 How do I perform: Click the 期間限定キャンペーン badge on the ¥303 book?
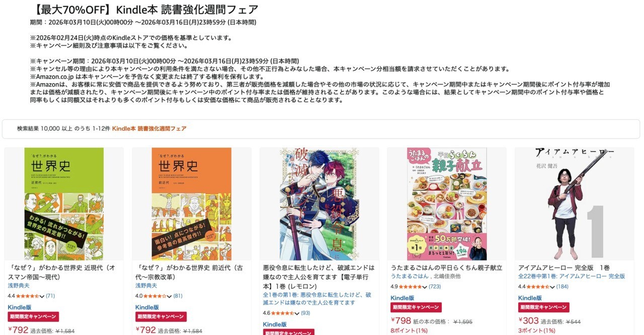coord(543,307)
